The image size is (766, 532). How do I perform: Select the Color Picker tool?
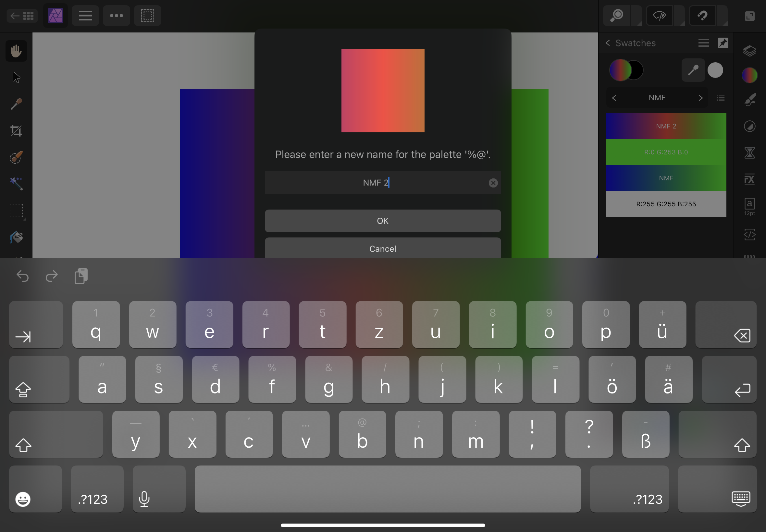click(x=16, y=103)
